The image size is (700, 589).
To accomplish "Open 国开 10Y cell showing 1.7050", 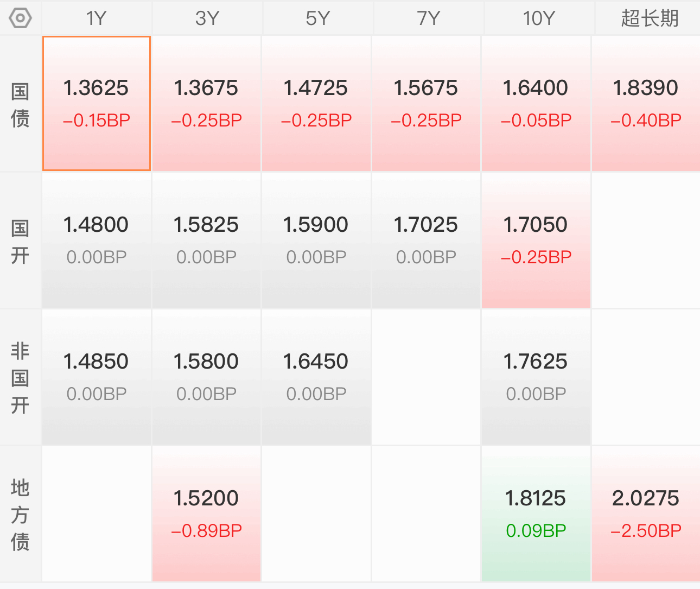I will pyautogui.click(x=536, y=240).
